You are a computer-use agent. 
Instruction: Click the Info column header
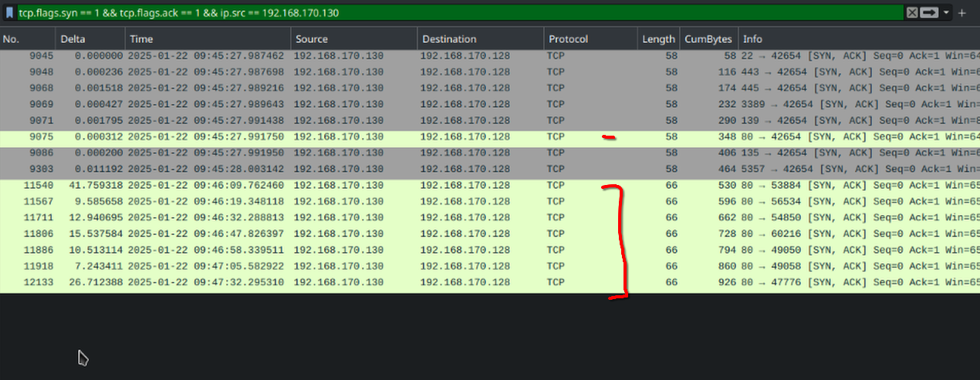tap(857, 39)
